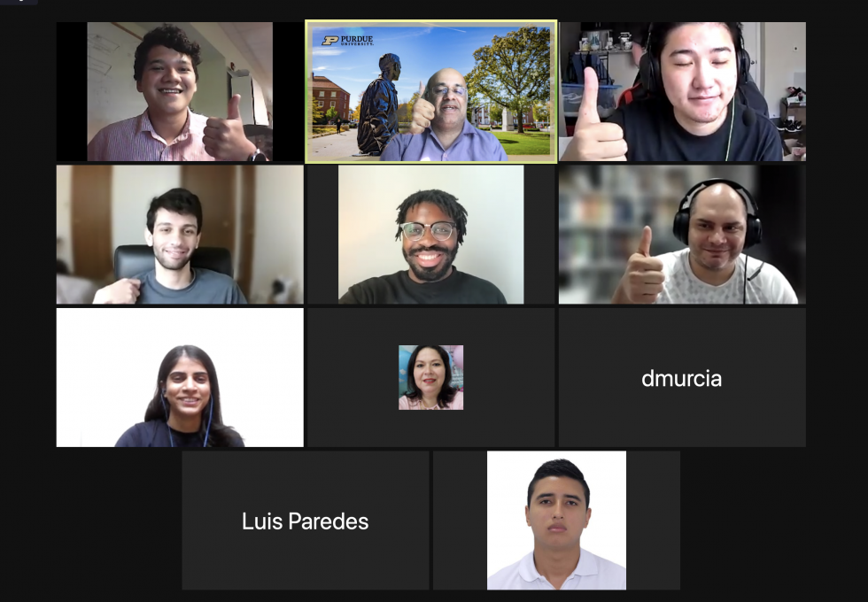868x602 pixels.
Task: Click the Purdue University logo in the virtual background
Action: (347, 41)
